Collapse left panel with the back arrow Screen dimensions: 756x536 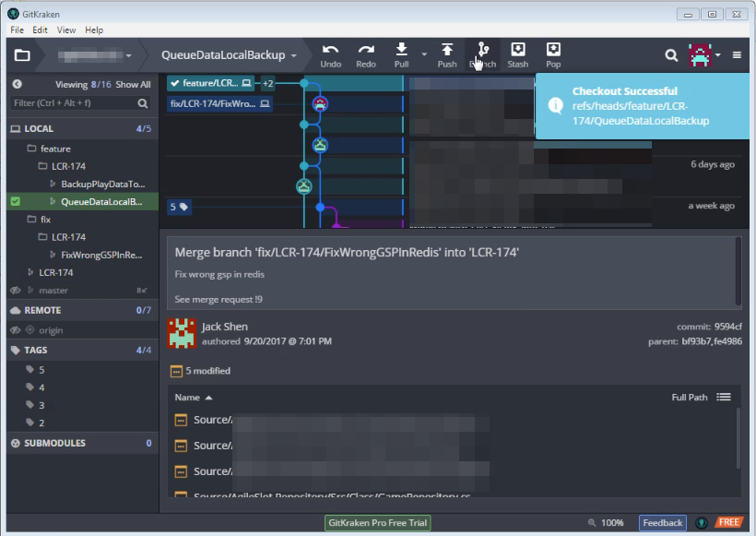pyautogui.click(x=17, y=84)
